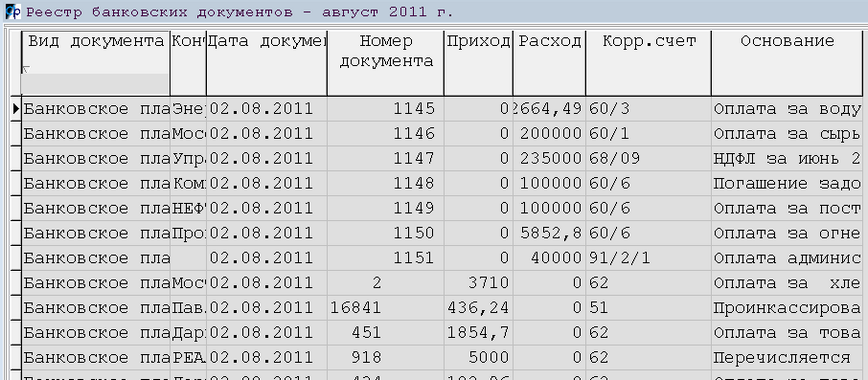
Task: Select document number cell 918
Action: pos(386,358)
